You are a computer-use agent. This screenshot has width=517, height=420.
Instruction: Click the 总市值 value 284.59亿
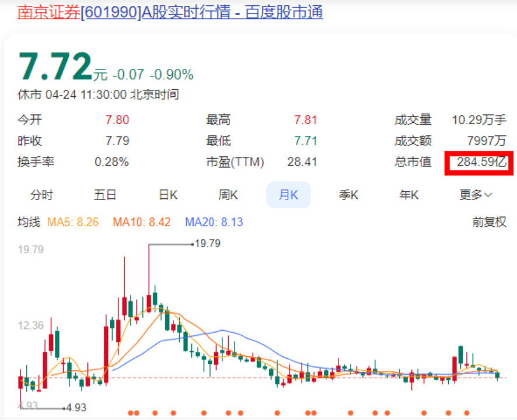tap(482, 162)
